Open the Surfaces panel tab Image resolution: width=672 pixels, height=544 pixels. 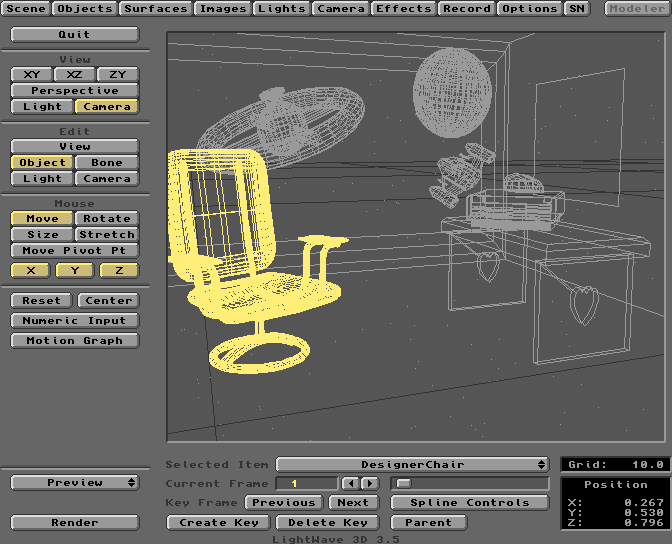tap(156, 9)
